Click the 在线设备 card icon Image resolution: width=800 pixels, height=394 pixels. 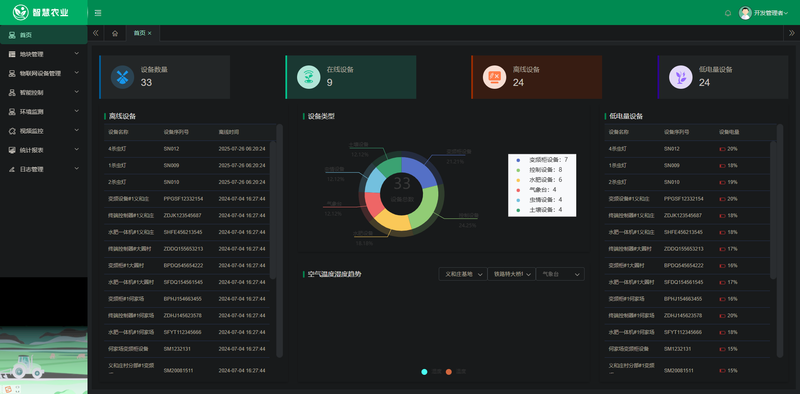[x=309, y=77]
